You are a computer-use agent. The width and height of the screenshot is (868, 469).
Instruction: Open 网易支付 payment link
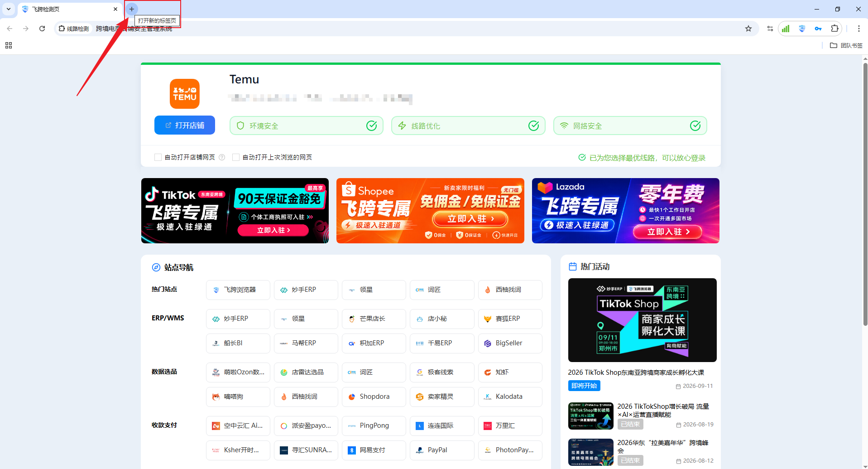(374, 450)
